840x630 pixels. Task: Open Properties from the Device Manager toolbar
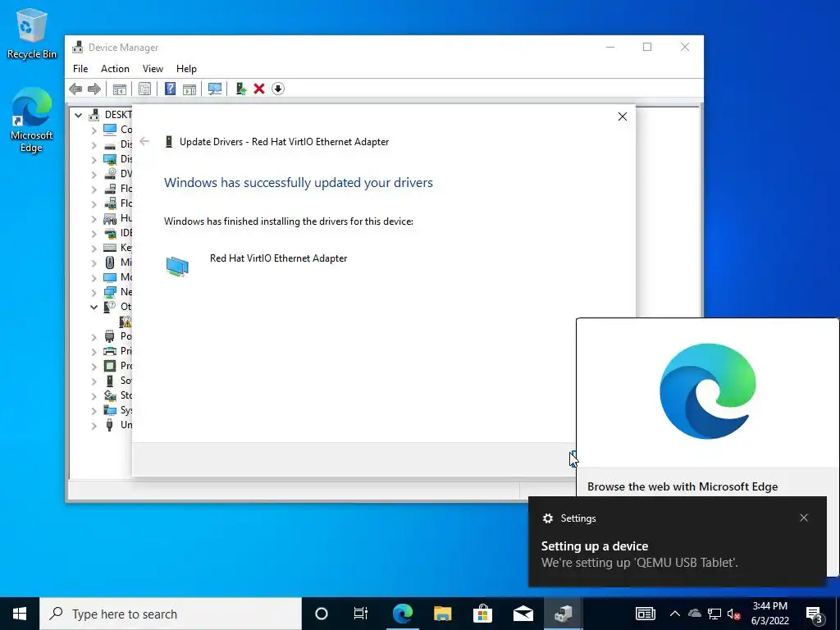pyautogui.click(x=144, y=89)
